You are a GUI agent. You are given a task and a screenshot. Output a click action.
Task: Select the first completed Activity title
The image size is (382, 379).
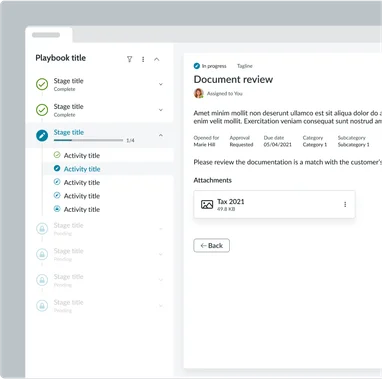[82, 156]
